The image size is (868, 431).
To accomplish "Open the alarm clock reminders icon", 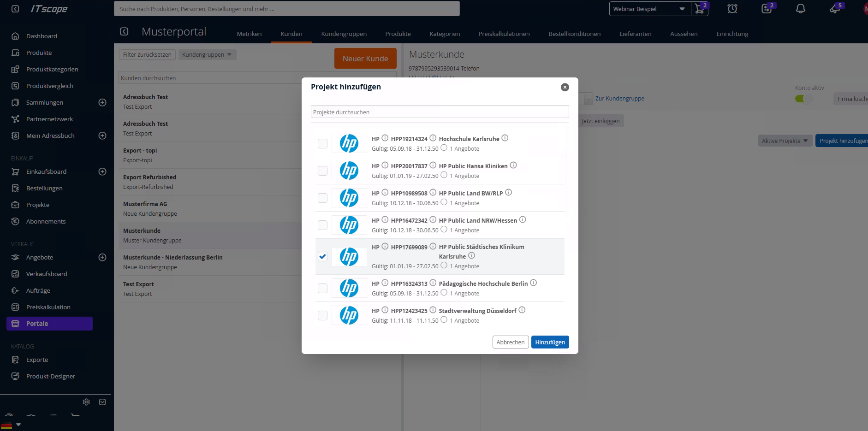I will tap(732, 9).
